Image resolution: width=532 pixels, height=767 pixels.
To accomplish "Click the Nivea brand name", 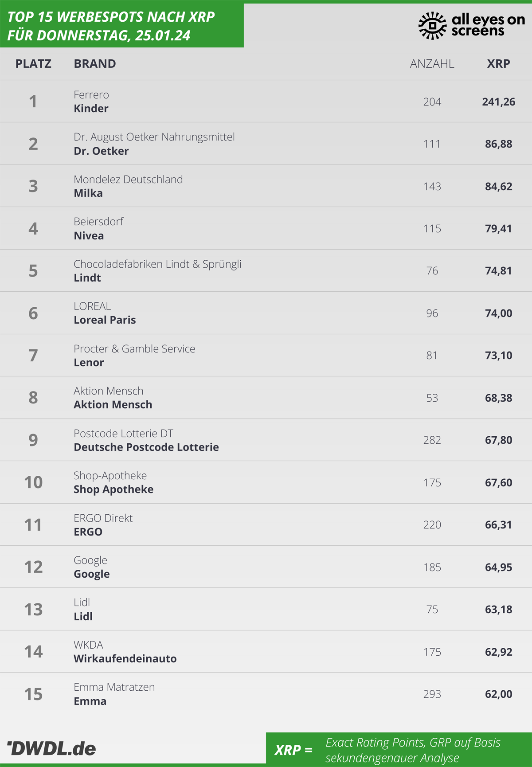I will (89, 236).
